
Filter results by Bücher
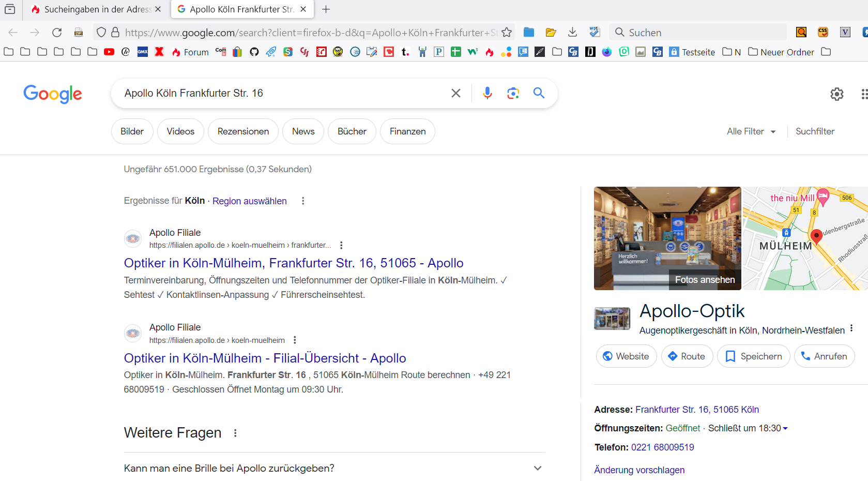click(x=352, y=131)
